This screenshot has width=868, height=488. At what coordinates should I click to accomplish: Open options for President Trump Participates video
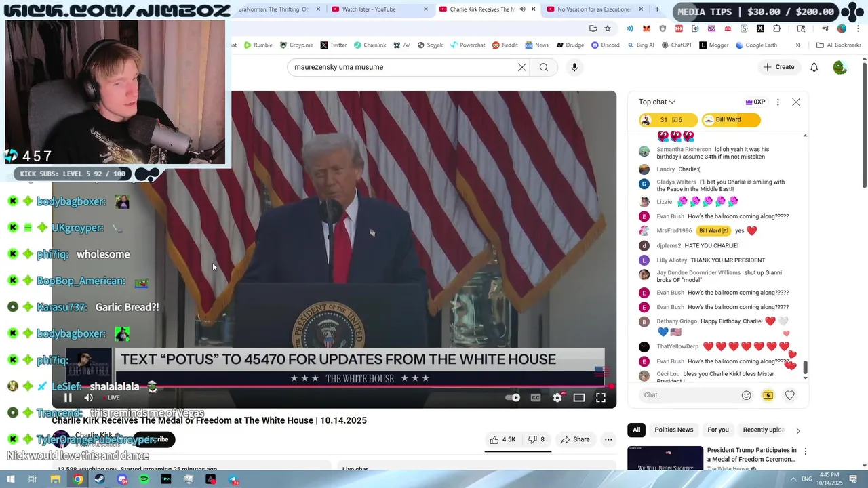(806, 451)
